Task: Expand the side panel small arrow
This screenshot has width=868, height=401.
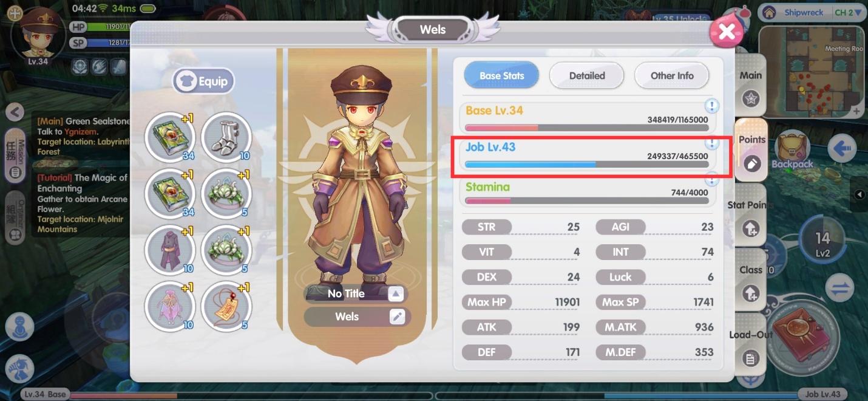Action: tap(859, 194)
